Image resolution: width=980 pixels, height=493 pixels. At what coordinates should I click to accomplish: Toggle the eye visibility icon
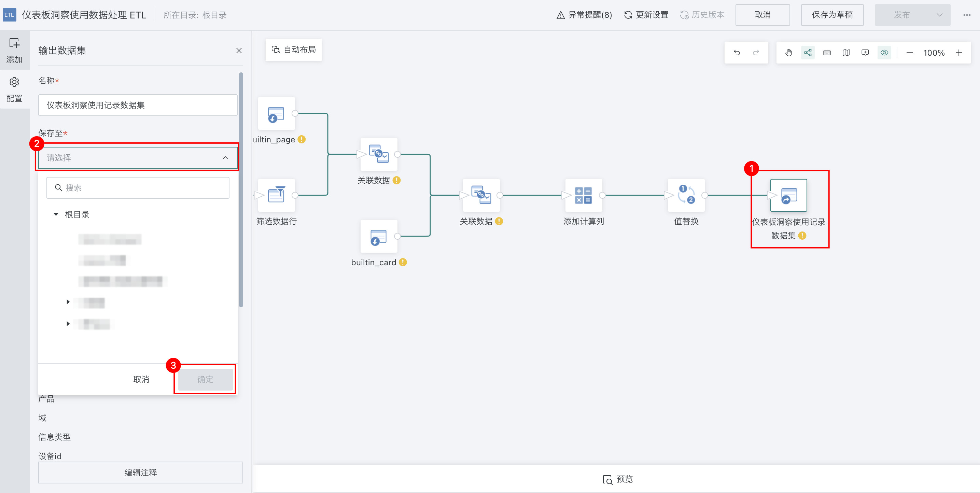884,53
